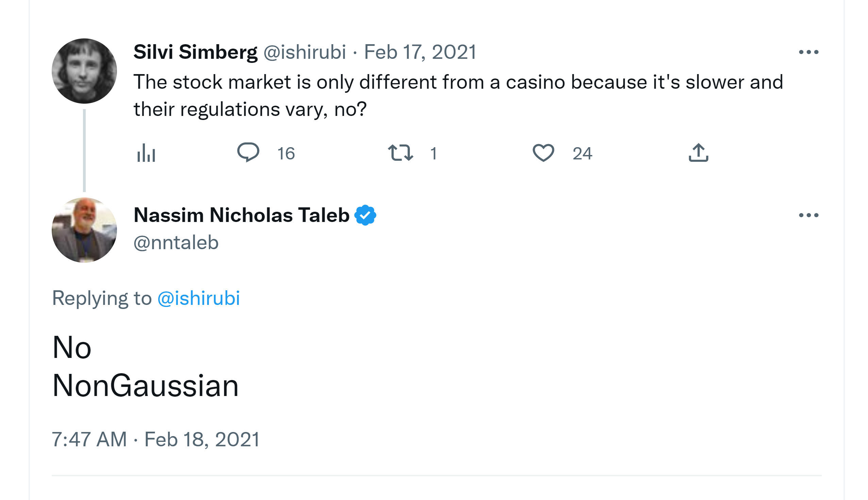
Task: Click the reply count of 16
Action: point(286,154)
